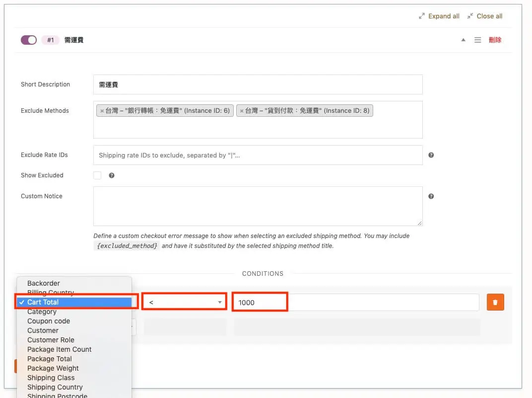Click the Custom Notice textarea
Image resolution: width=532 pixels, height=398 pixels.
click(x=258, y=206)
